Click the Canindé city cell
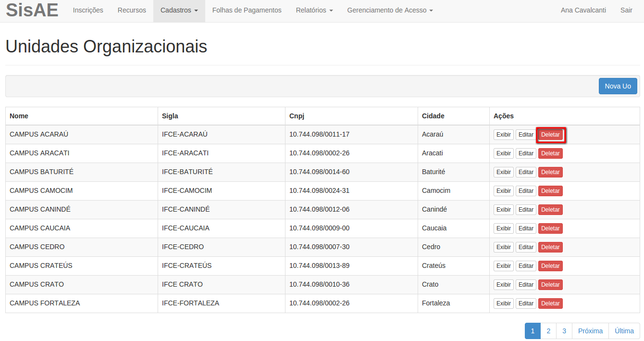This screenshot has height=341, width=644. click(x=454, y=210)
